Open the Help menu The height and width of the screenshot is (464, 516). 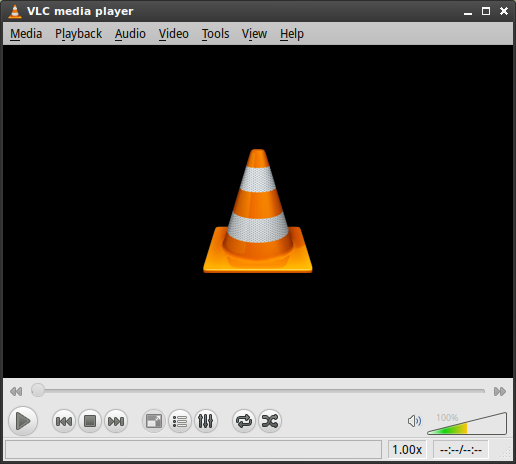(x=292, y=34)
